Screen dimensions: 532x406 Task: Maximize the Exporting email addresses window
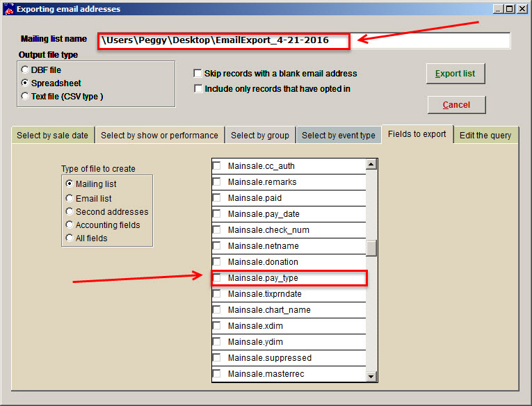[x=509, y=9]
